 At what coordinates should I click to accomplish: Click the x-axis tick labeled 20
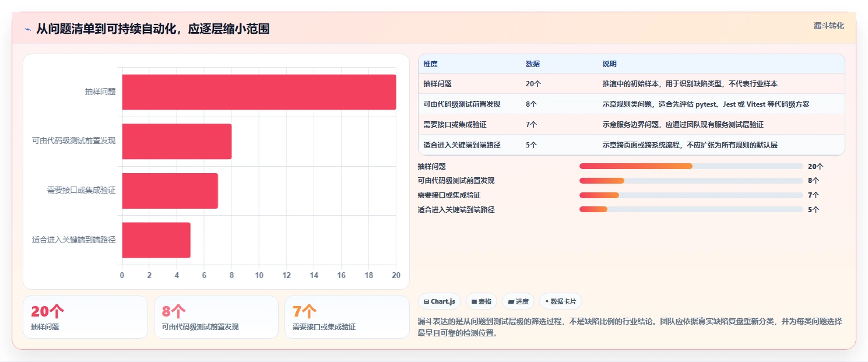click(396, 275)
